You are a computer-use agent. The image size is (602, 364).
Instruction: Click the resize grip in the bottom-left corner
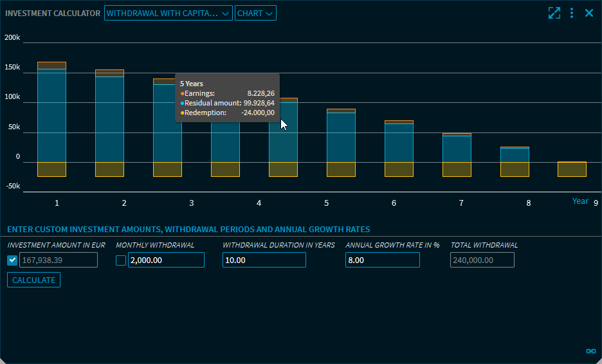[4, 359]
